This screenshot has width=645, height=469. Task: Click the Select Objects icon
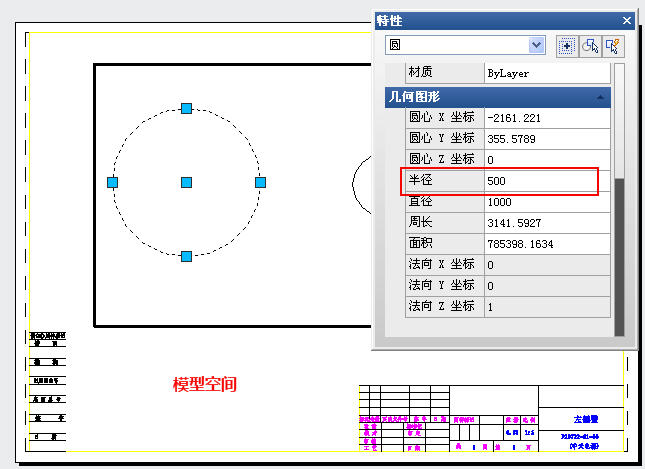click(591, 46)
